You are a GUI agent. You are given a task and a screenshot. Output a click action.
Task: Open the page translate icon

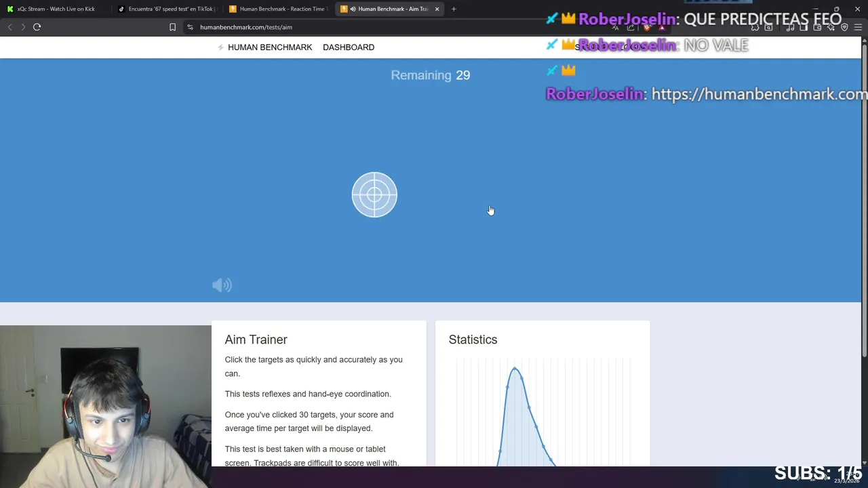616,27
